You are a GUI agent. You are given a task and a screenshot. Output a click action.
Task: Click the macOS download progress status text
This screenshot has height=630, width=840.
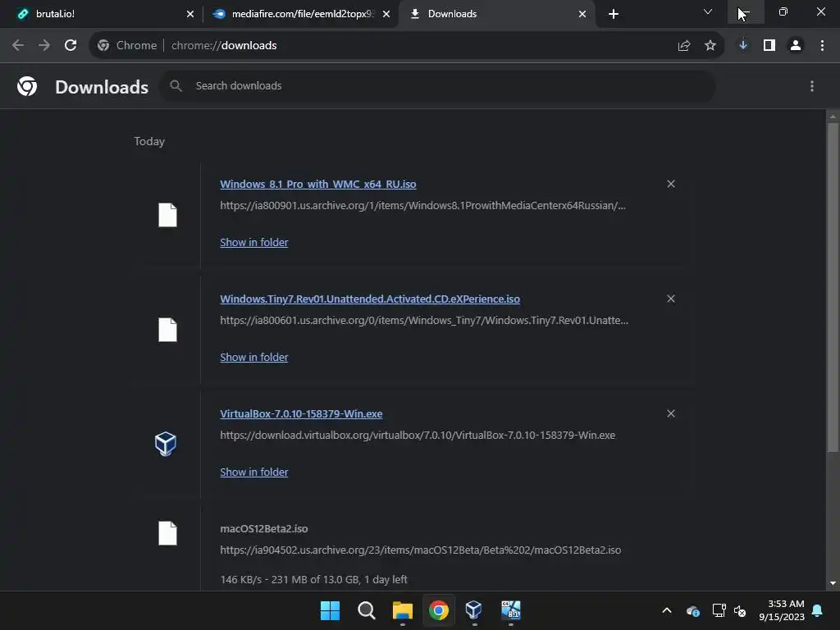[313, 580]
